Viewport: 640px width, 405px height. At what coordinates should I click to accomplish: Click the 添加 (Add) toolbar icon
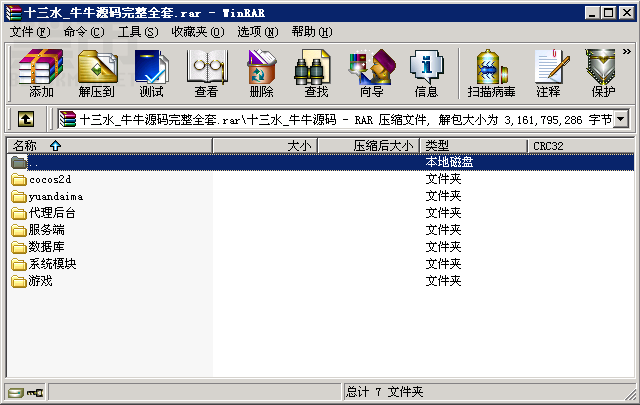pyautogui.click(x=41, y=73)
